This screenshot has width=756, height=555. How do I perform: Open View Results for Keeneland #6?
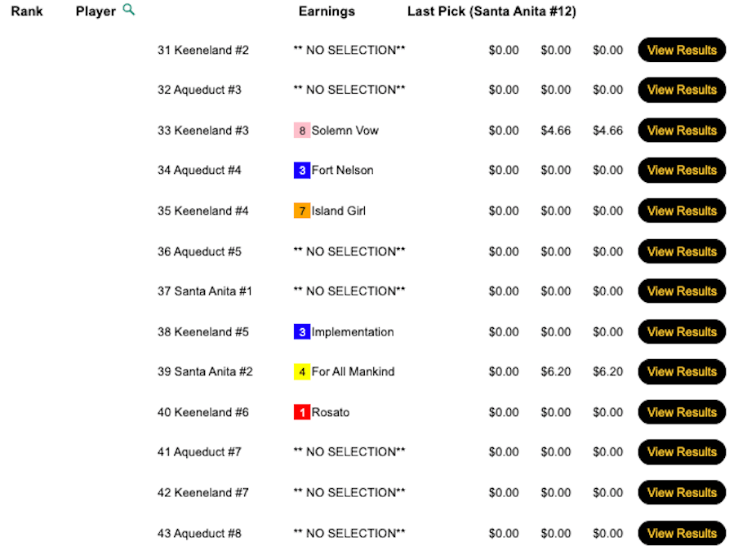point(682,413)
